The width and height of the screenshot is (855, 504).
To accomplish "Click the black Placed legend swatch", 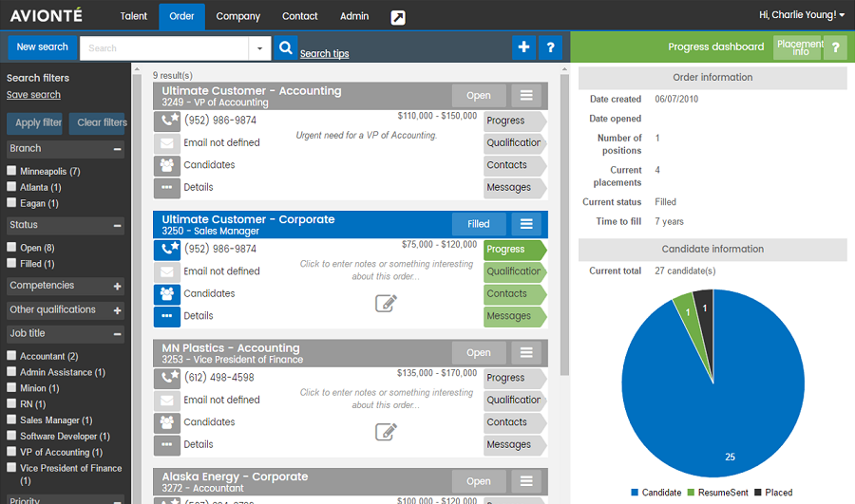I will [x=758, y=493].
